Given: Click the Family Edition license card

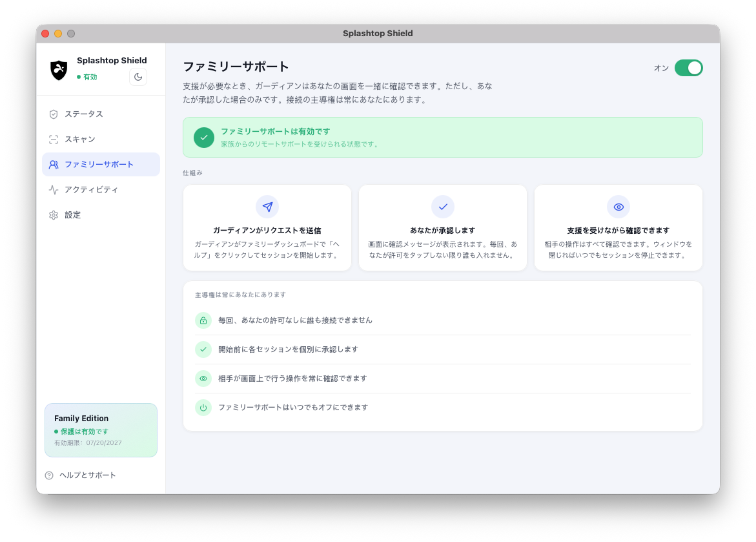Looking at the screenshot, I should point(101,430).
